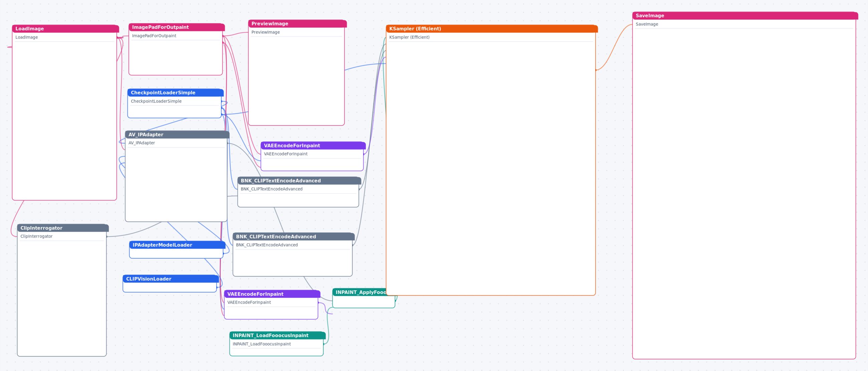Click the 'LoadImage' subtitle text in body
Image resolution: width=868 pixels, height=371 pixels.
(x=27, y=37)
